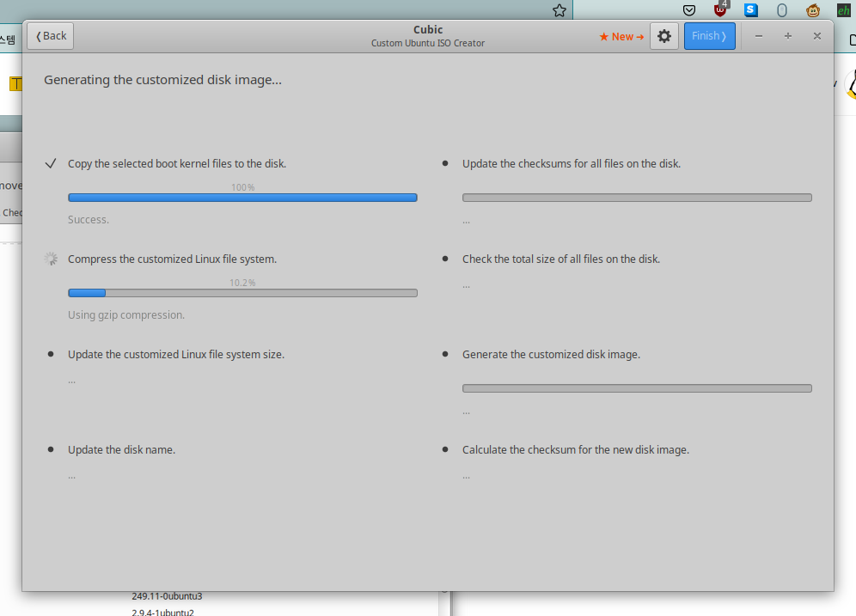Screen dimensions: 856x616
Task: Open the monkey face extension icon
Action: [813, 10]
